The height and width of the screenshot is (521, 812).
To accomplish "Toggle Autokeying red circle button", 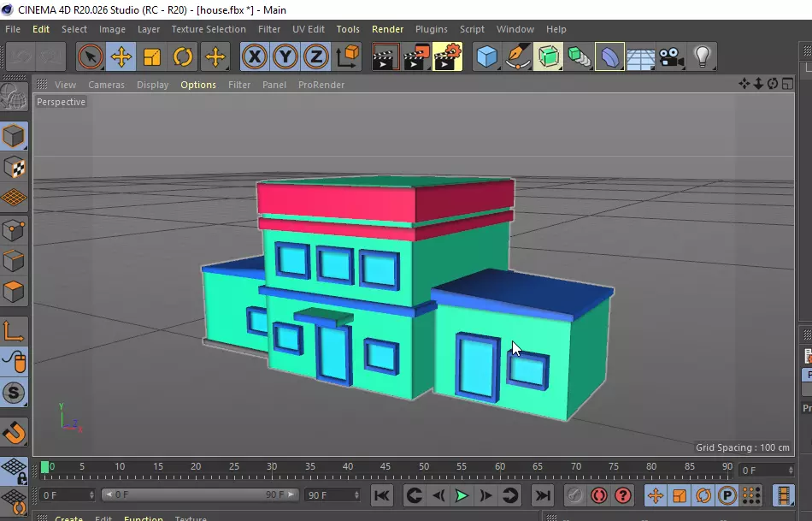I will click(x=599, y=495).
